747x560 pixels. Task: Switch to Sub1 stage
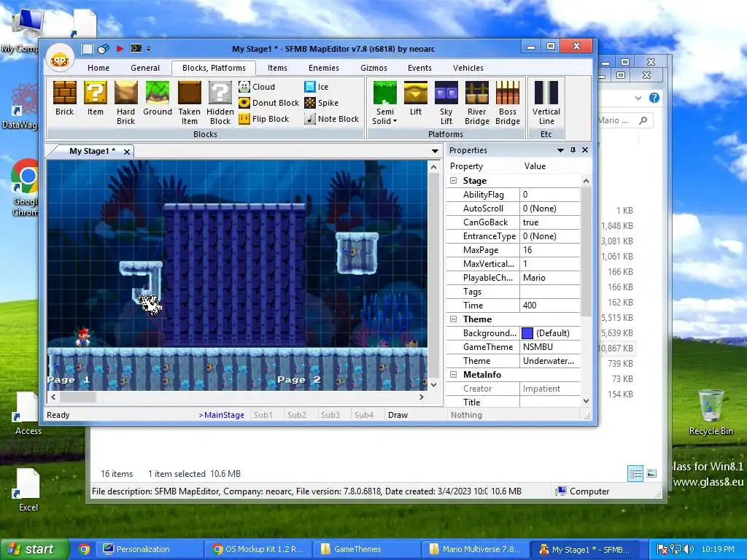263,415
